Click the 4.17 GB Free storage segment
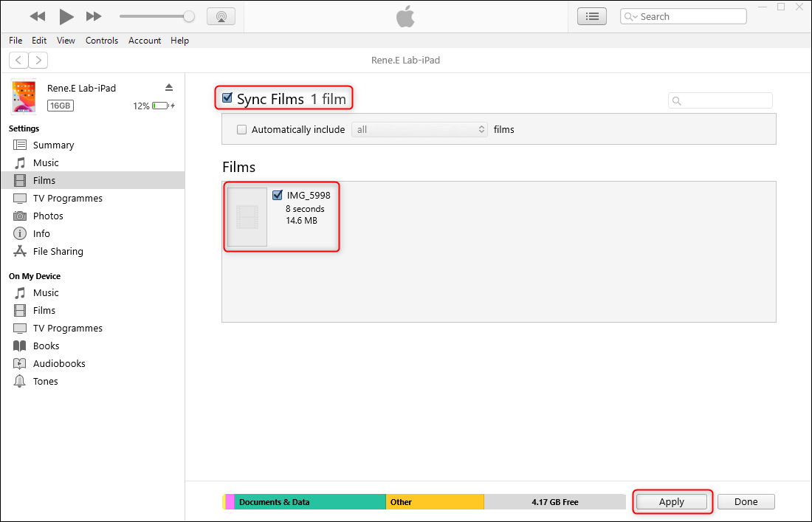The height and width of the screenshot is (522, 812). (x=554, y=502)
